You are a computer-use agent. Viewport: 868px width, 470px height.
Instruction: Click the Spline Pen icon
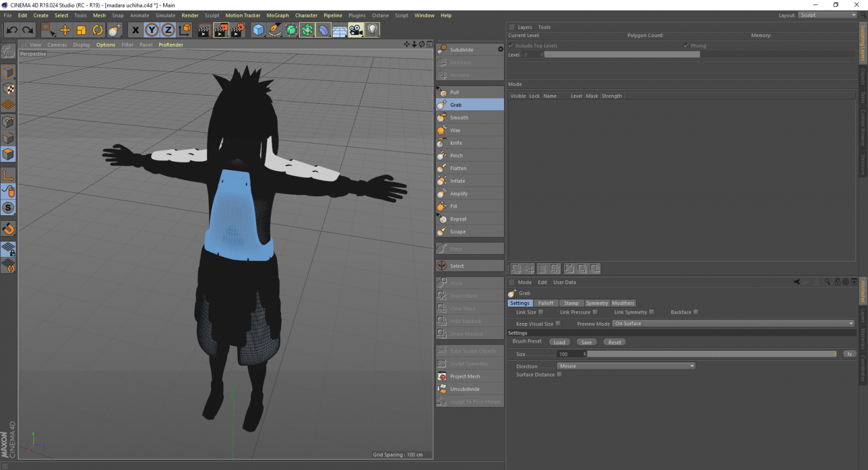click(275, 30)
